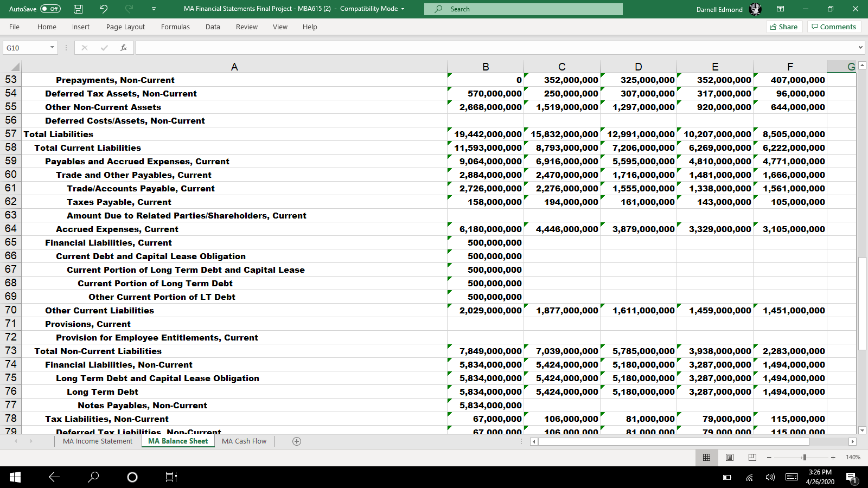Screen dimensions: 868x488
Task: Click vertical scrollbar down arrow
Action: click(x=862, y=430)
